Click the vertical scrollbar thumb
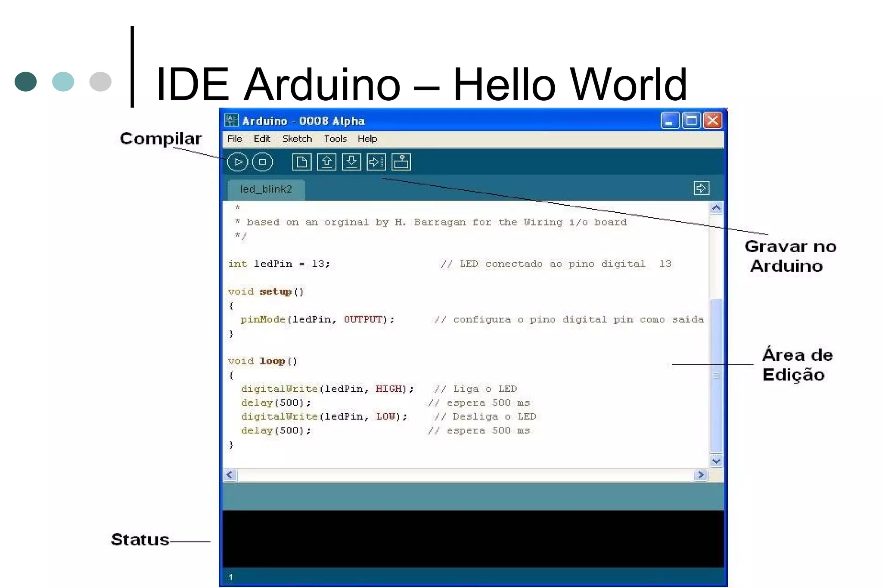Viewport: 882px width, 588px height. 716,375
